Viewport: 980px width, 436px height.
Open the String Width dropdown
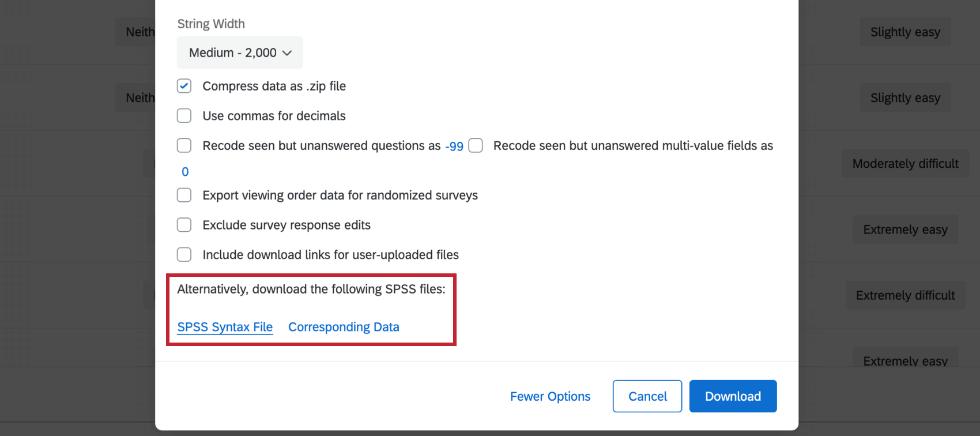239,52
